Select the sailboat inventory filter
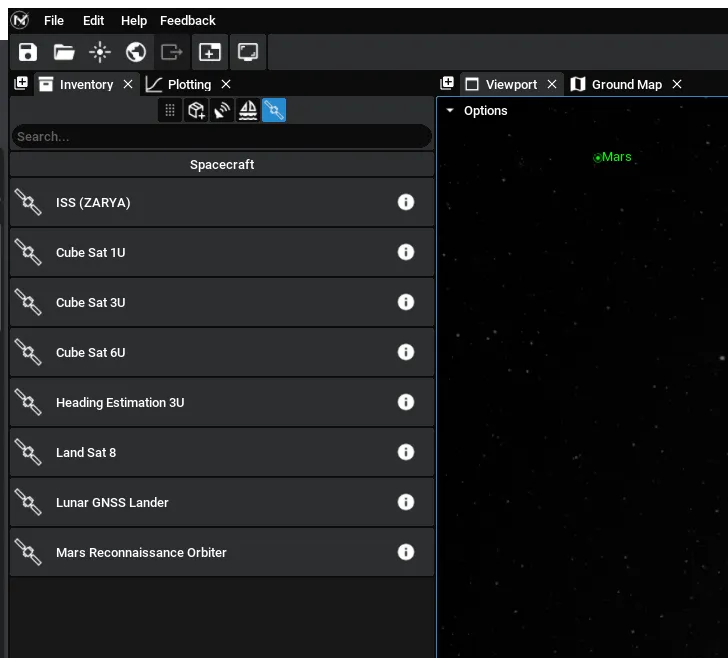 click(248, 110)
